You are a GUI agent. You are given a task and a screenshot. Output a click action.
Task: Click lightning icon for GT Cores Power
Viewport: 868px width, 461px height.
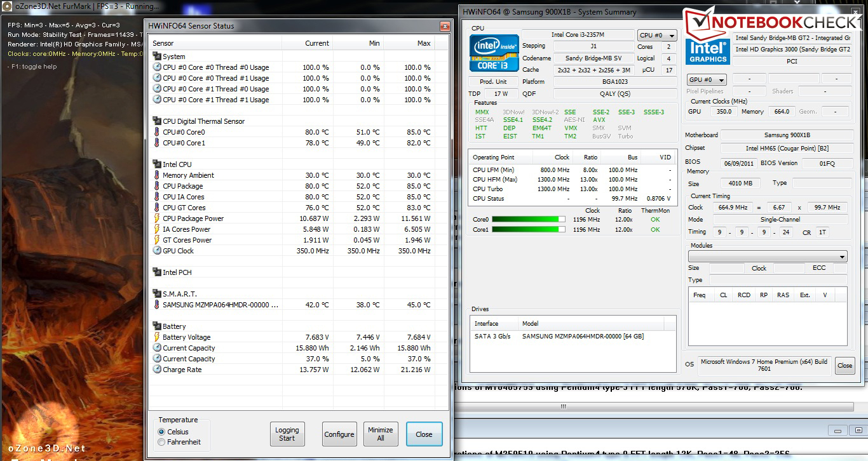coord(157,240)
